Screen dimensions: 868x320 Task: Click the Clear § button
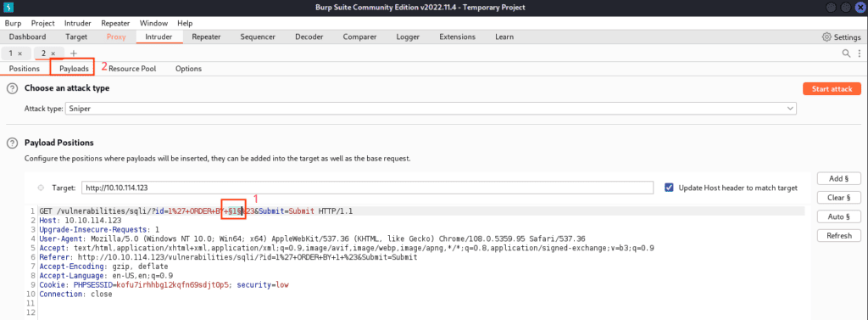point(838,198)
